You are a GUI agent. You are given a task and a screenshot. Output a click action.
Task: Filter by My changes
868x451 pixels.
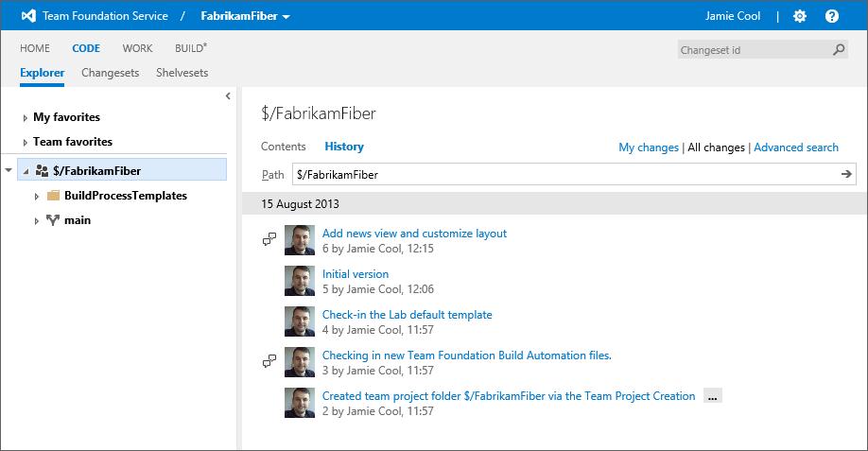[649, 147]
